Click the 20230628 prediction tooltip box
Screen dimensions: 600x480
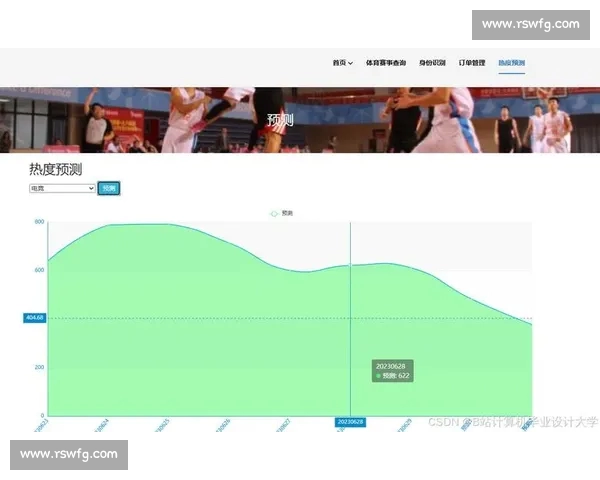pyautogui.click(x=393, y=371)
